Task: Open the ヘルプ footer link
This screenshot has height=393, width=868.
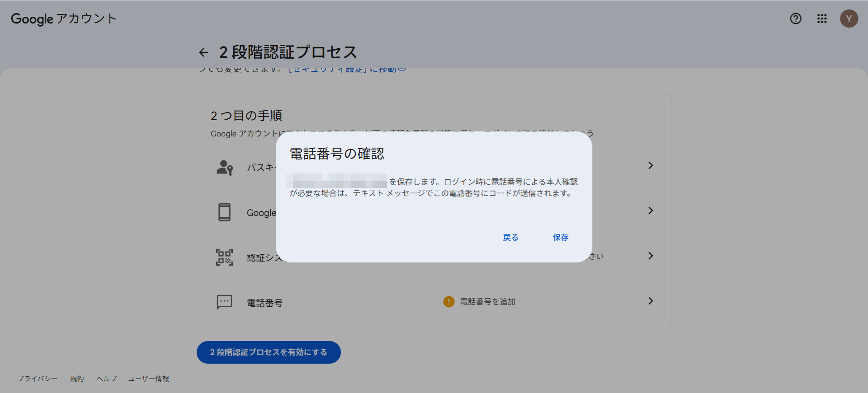Action: pyautogui.click(x=107, y=379)
